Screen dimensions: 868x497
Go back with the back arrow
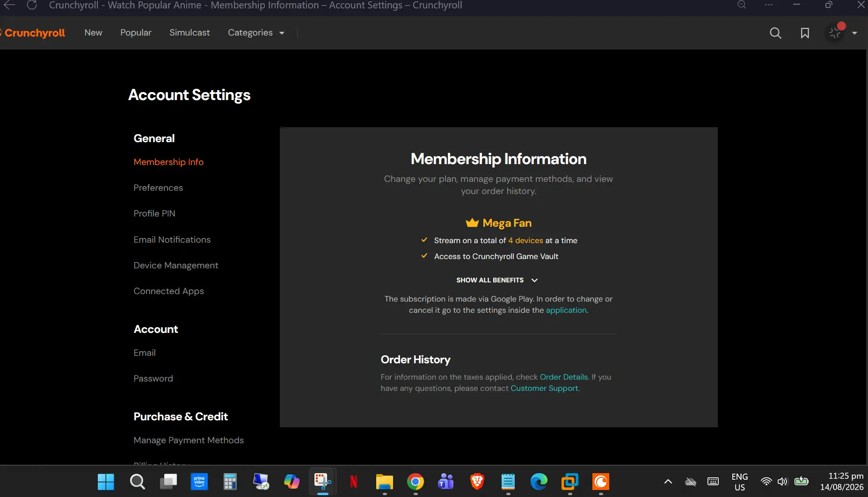[x=9, y=5]
